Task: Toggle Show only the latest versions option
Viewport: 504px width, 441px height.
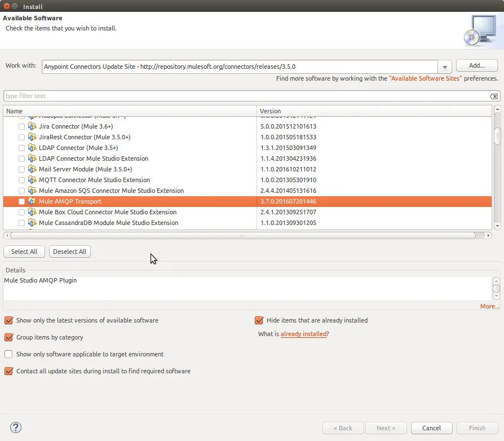Action: [x=8, y=320]
